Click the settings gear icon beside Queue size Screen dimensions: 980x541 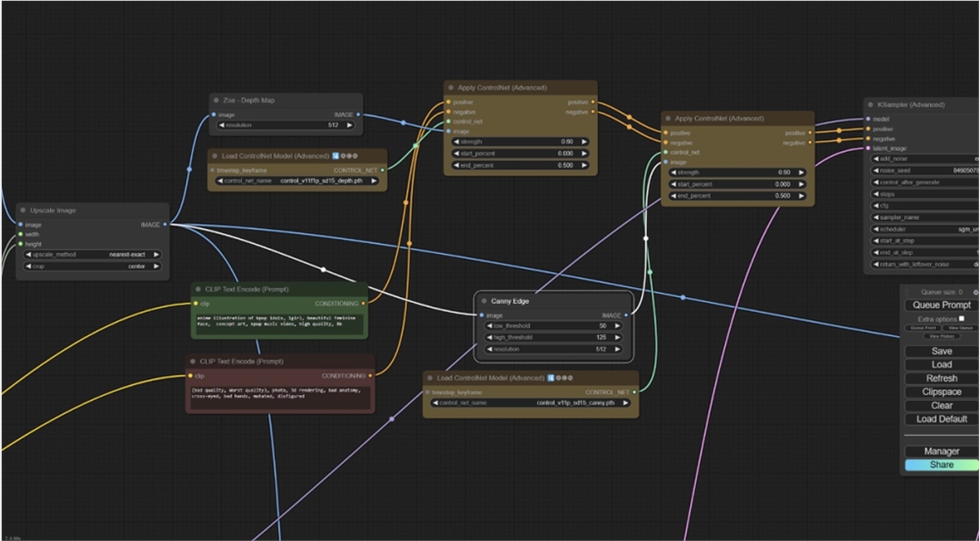[x=975, y=292]
